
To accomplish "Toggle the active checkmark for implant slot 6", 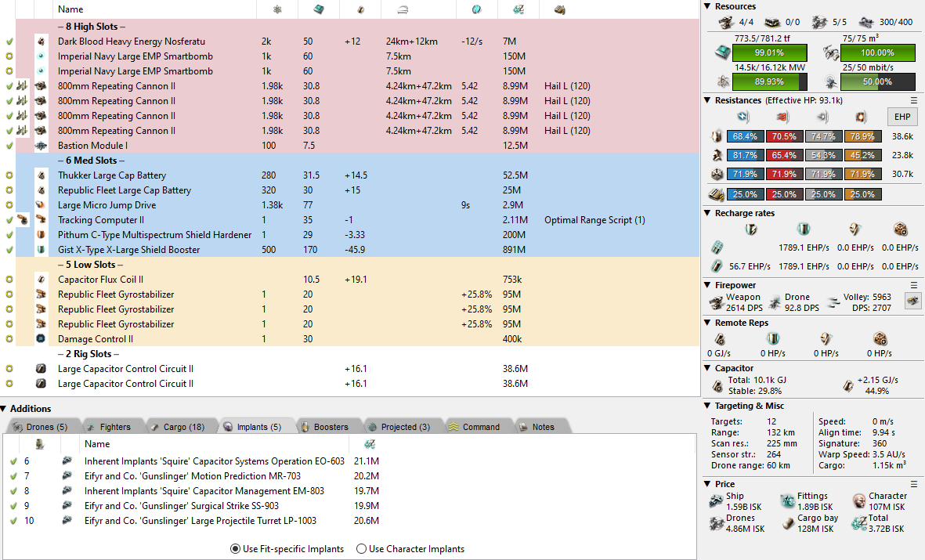I will (x=13, y=461).
